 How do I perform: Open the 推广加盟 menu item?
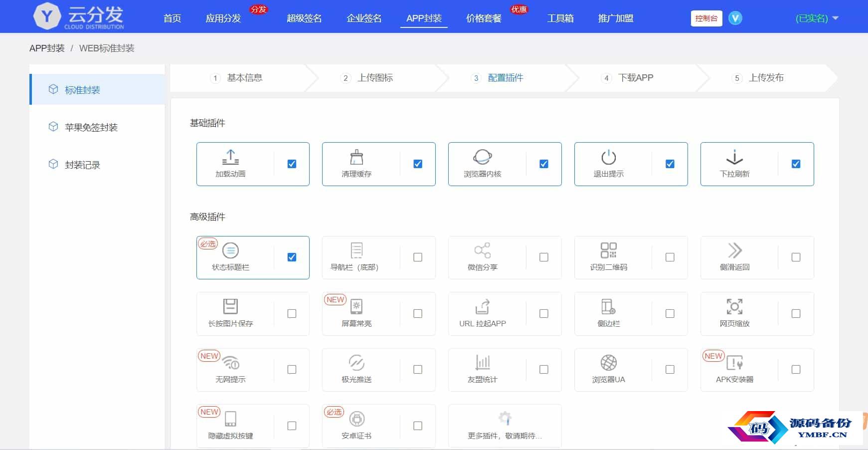(x=616, y=18)
